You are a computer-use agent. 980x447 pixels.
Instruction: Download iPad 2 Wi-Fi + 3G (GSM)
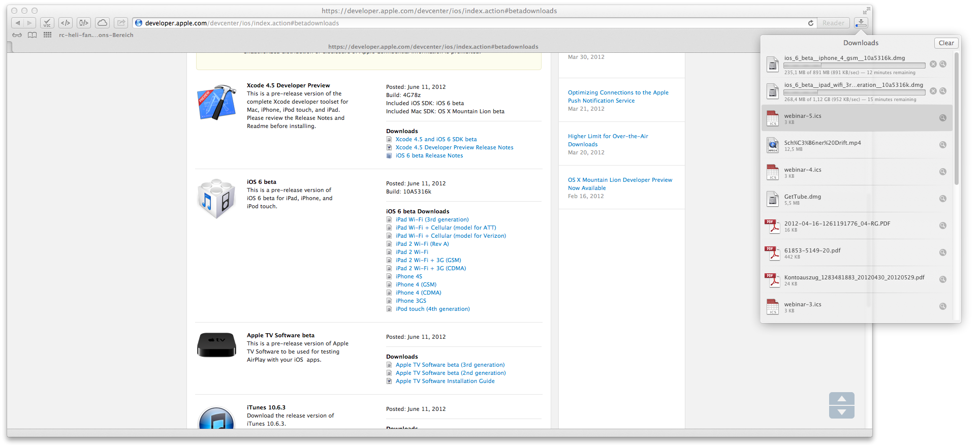point(428,260)
